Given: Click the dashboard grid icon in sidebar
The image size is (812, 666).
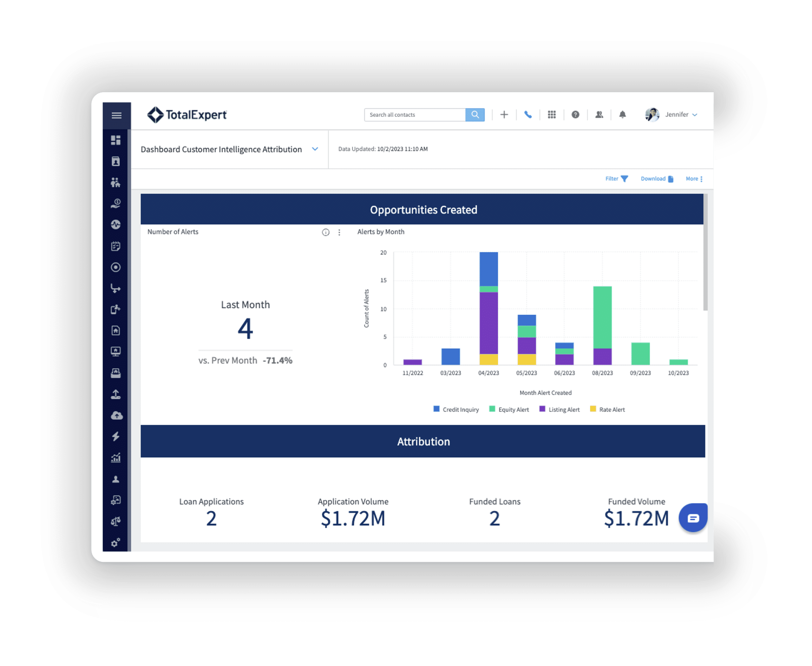Looking at the screenshot, I should coord(115,140).
